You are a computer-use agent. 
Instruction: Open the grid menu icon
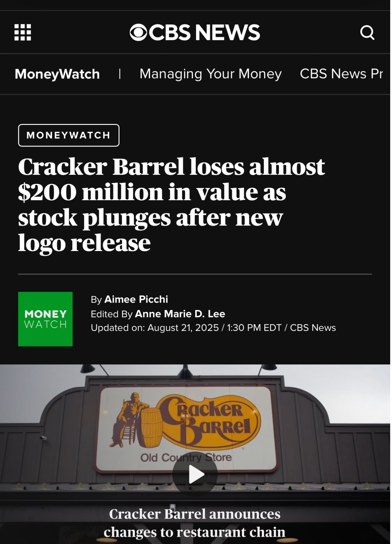point(23,32)
